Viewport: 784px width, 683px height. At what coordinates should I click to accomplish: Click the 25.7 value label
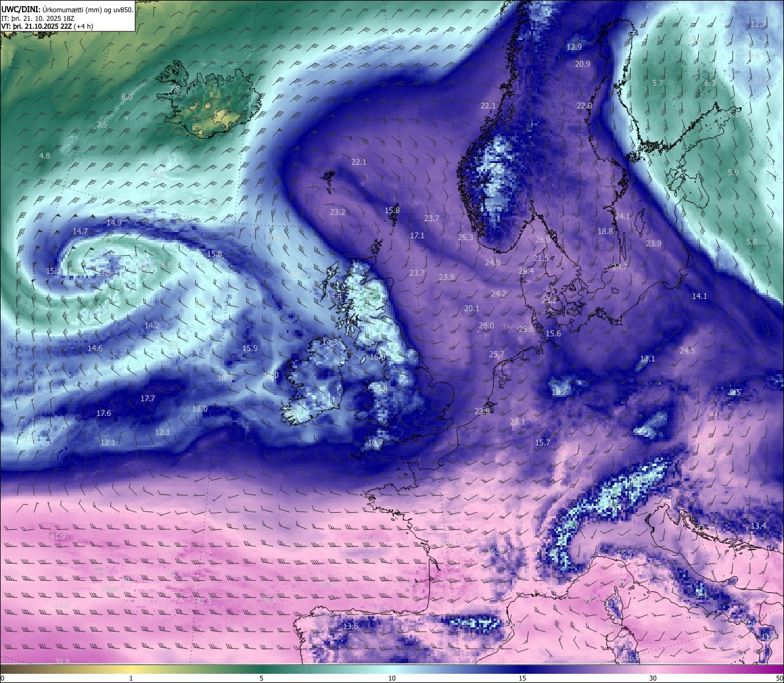pos(497,355)
